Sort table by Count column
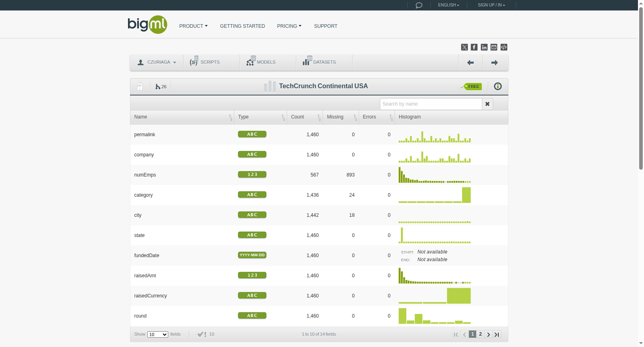The height and width of the screenshot is (347, 644). [305, 117]
